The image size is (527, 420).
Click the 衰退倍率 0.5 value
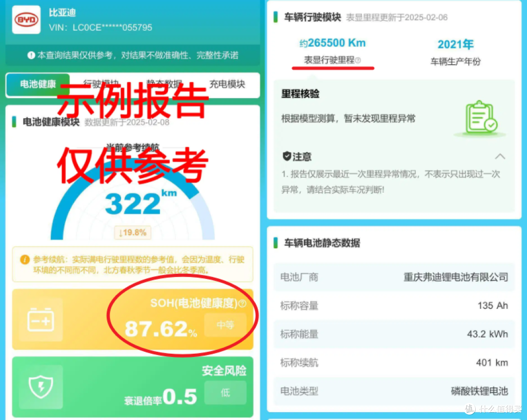point(161,397)
